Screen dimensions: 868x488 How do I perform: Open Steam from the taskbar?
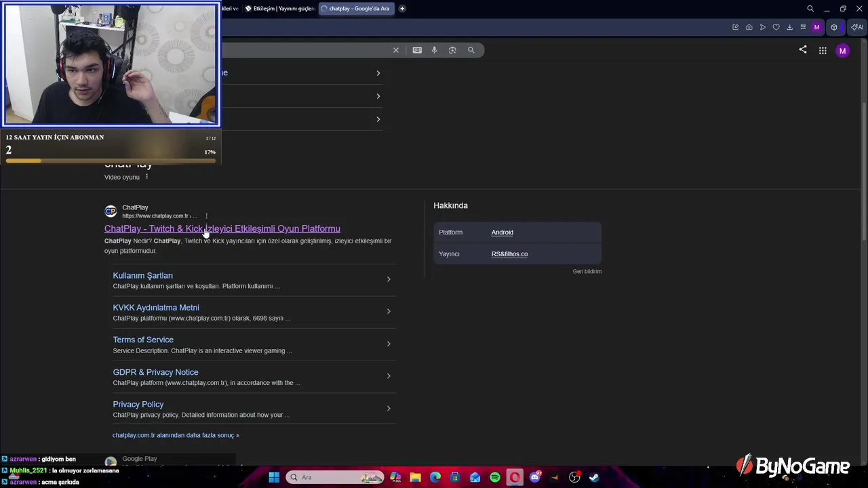click(594, 477)
